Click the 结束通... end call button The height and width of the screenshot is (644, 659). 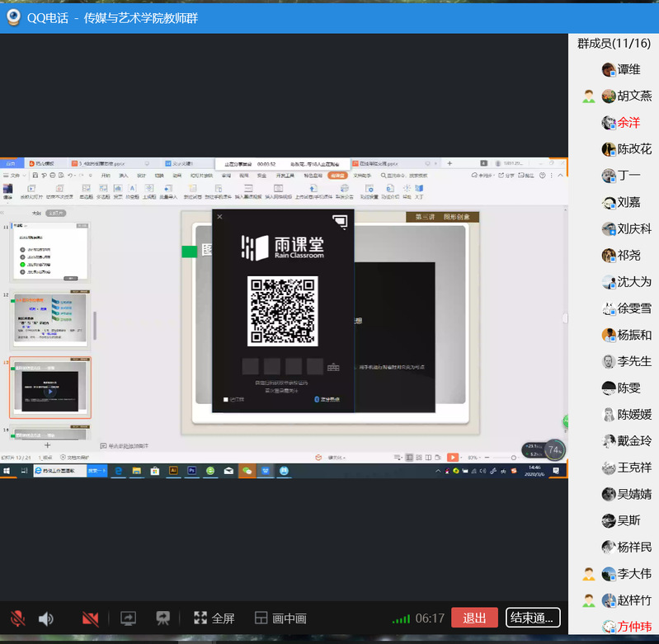click(x=533, y=618)
